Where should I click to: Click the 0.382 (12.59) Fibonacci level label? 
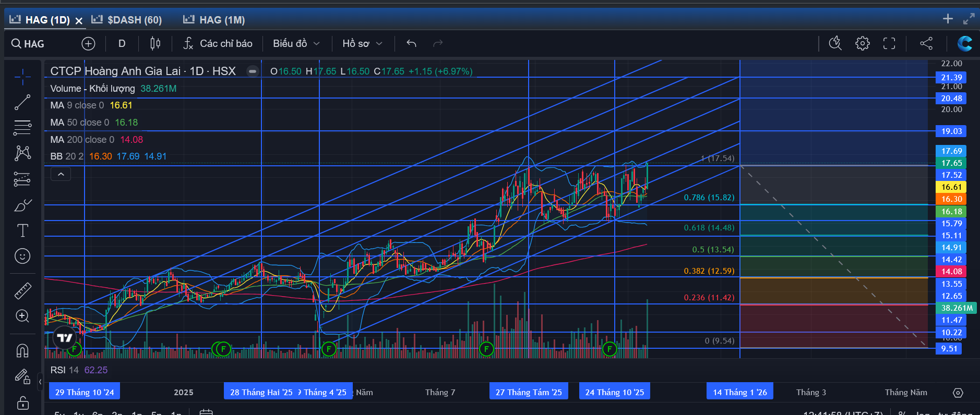709,271
